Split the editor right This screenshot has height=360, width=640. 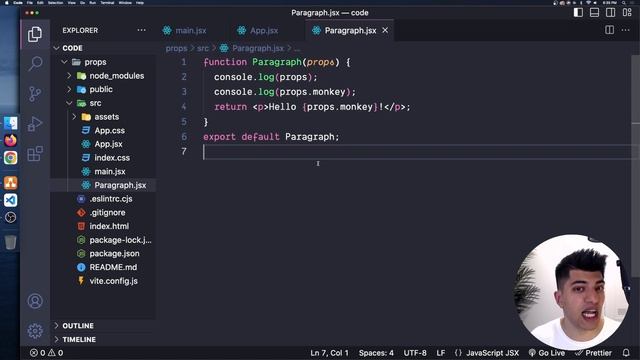609,30
